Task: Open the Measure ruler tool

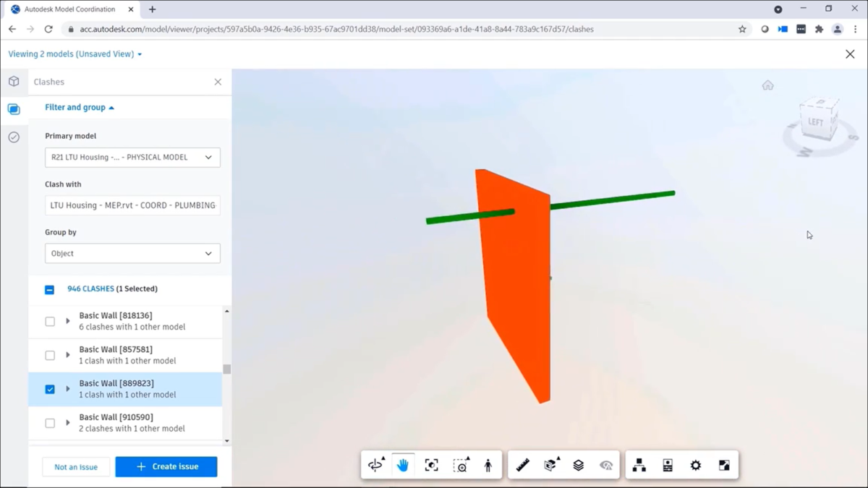Action: coord(523,466)
